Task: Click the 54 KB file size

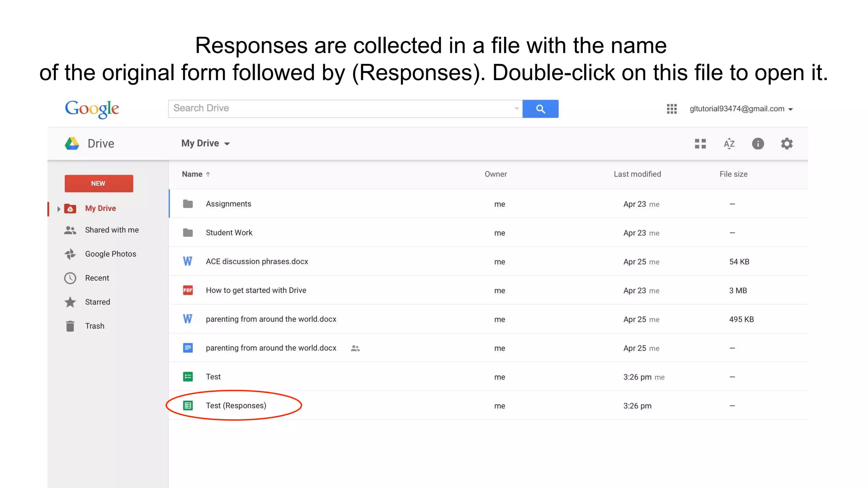Action: [739, 262]
